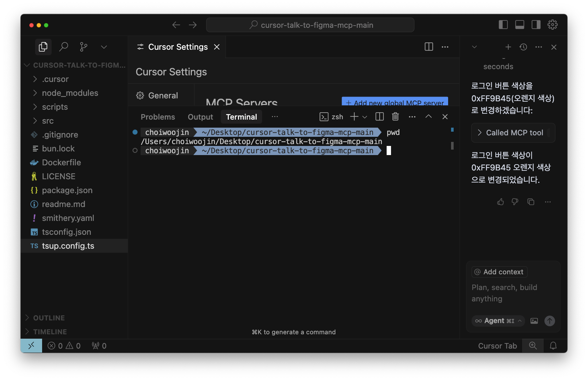Show errors and warnings count
The height and width of the screenshot is (380, 588).
64,346
